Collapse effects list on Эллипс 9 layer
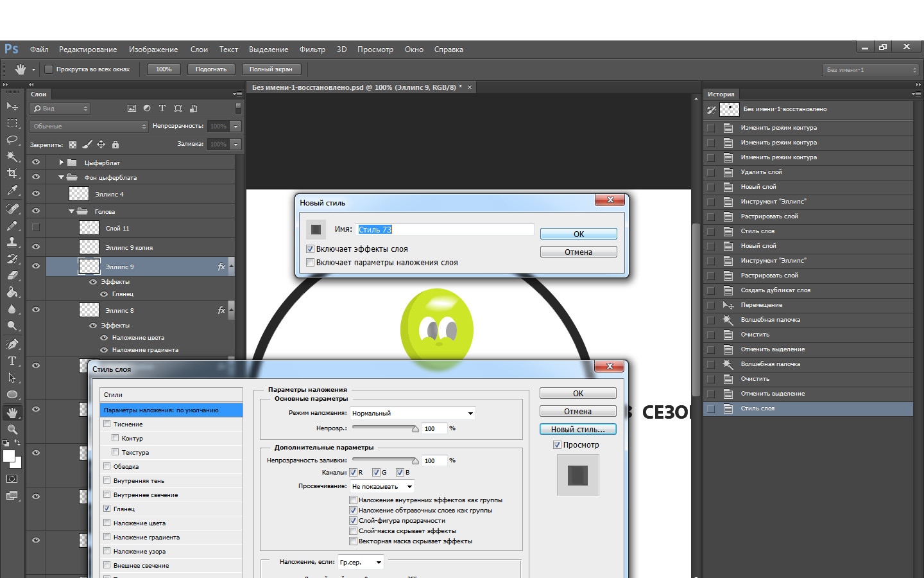Screen dimensions: 924x578 point(232,266)
